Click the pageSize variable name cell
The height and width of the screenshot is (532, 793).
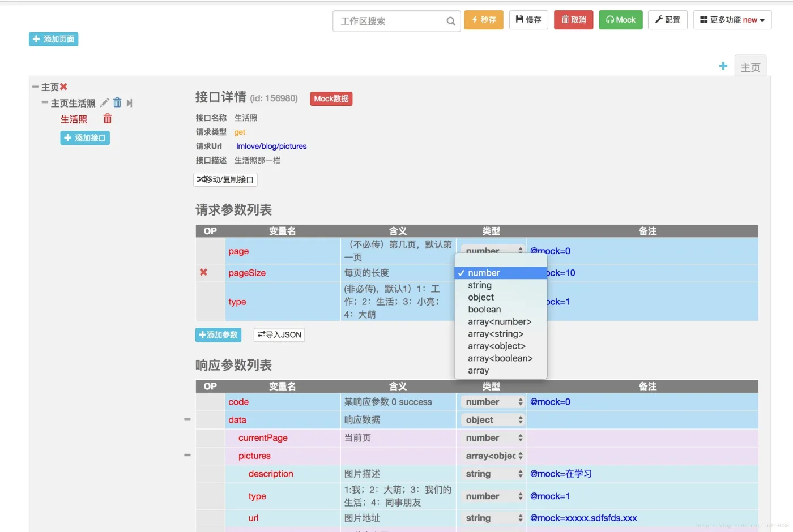click(x=283, y=273)
